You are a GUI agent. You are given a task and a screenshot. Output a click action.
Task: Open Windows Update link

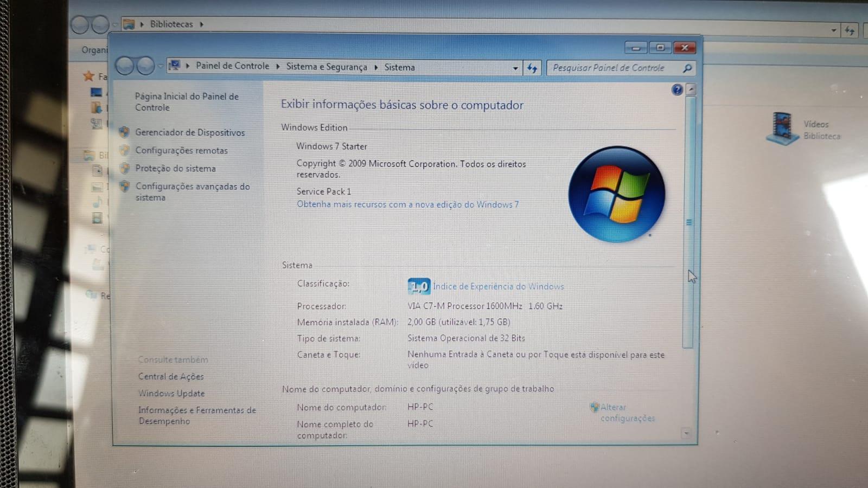click(x=171, y=393)
